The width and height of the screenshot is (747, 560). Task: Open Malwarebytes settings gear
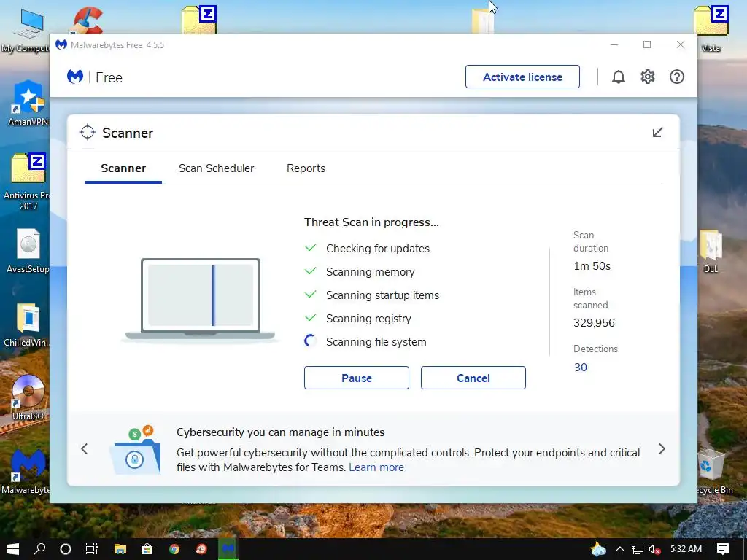648,77
